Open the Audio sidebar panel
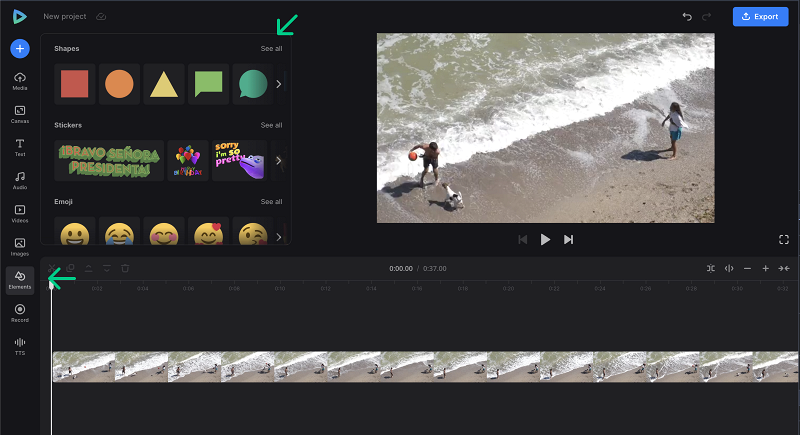Viewport: 800px width, 435px height. (x=20, y=181)
